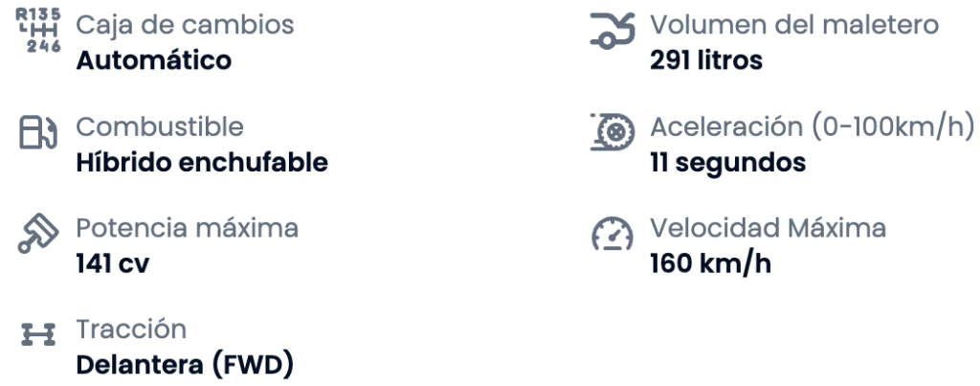This screenshot has height=386, width=980.
Task: Click the '160 km/h' top speed value
Action: (x=709, y=264)
